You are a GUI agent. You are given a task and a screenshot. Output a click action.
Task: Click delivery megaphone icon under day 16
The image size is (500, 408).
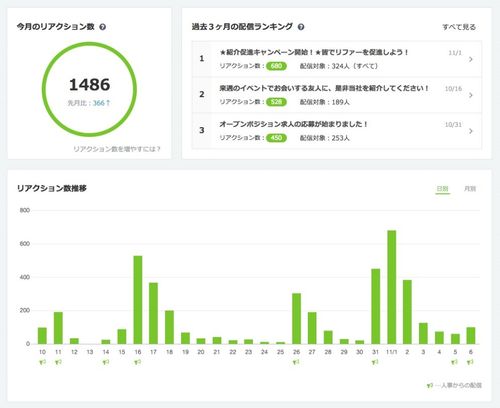click(x=138, y=362)
